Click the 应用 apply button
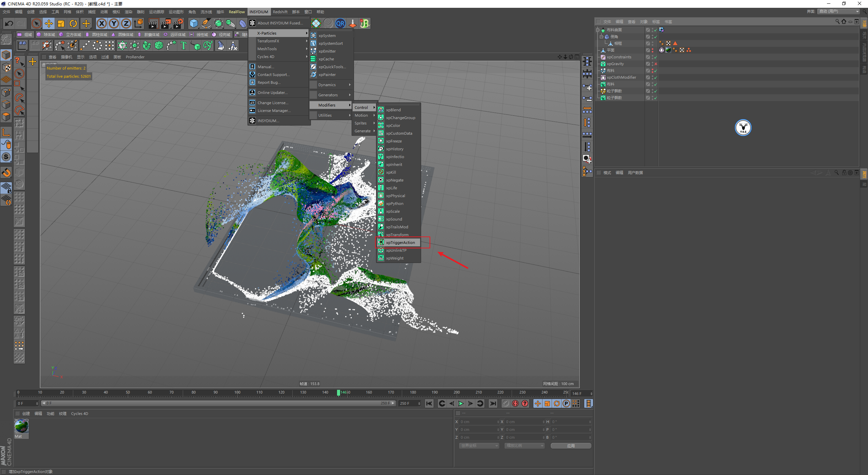868x475 pixels. (x=571, y=446)
